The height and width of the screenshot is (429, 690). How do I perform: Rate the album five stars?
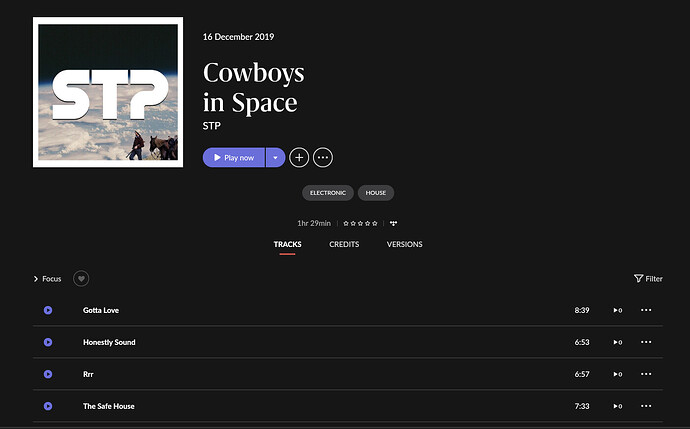[376, 223]
